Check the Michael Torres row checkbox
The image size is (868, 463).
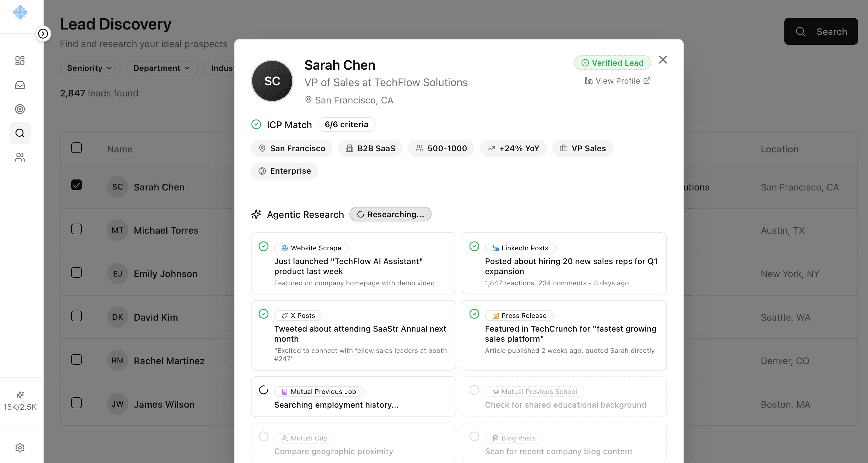tap(76, 229)
